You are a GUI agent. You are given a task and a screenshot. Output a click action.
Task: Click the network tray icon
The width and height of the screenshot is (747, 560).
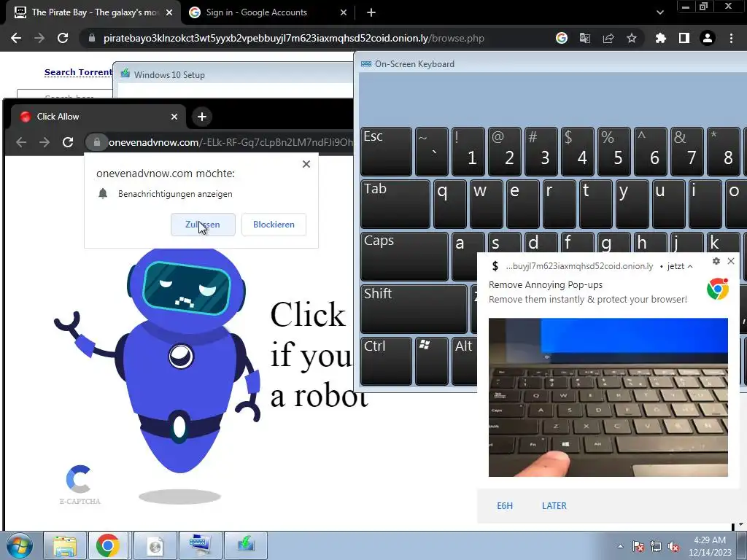(656, 546)
